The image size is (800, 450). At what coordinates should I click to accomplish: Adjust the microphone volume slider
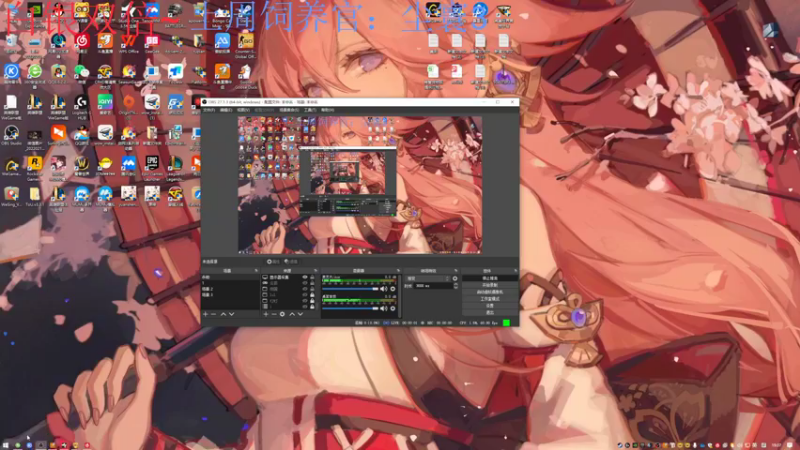pos(350,289)
